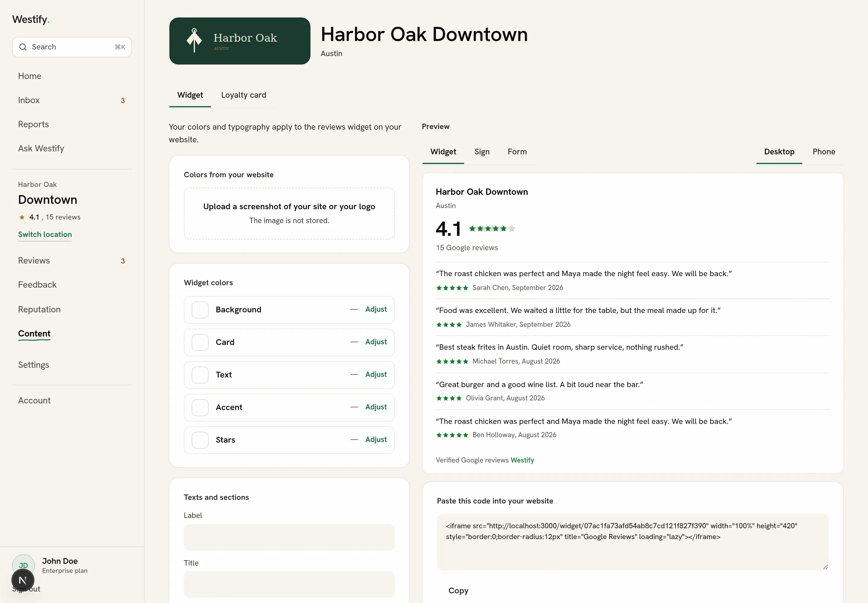The image size is (868, 603).
Task: Select the Widget preview tab
Action: pos(443,152)
